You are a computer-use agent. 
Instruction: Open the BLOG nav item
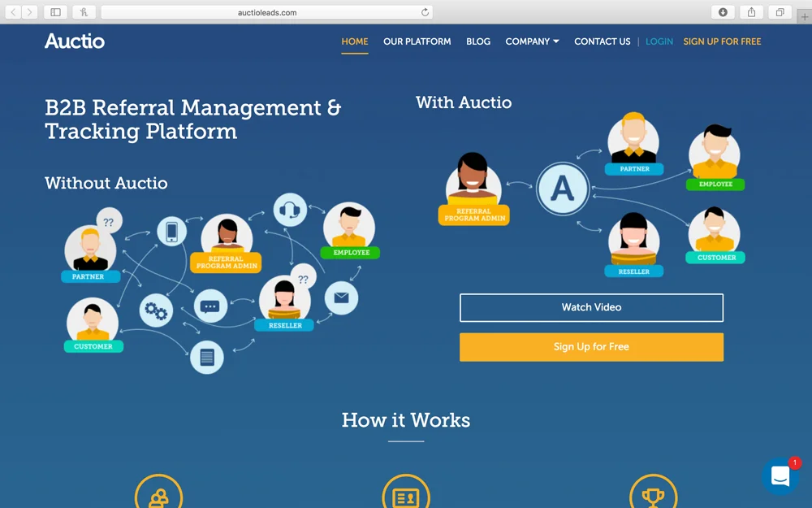[x=478, y=41]
